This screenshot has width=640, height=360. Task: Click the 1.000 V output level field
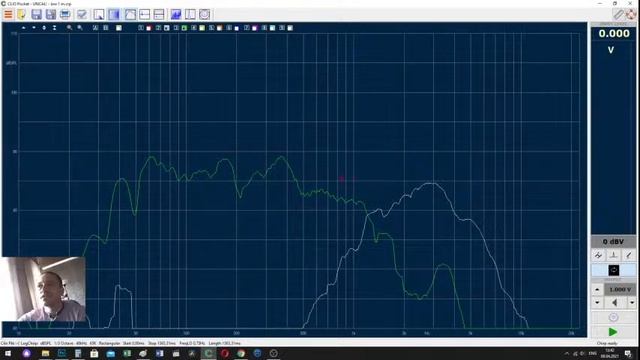[620, 289]
